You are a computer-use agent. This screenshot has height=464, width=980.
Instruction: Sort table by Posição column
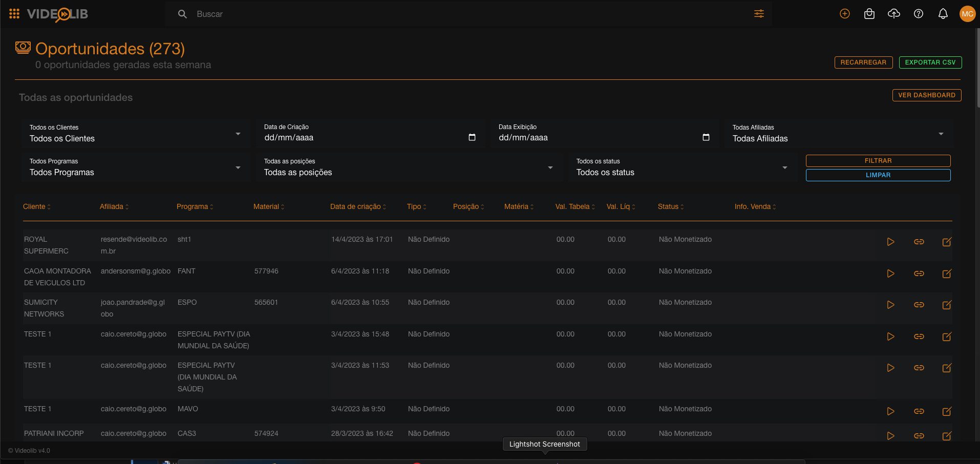pyautogui.click(x=468, y=206)
